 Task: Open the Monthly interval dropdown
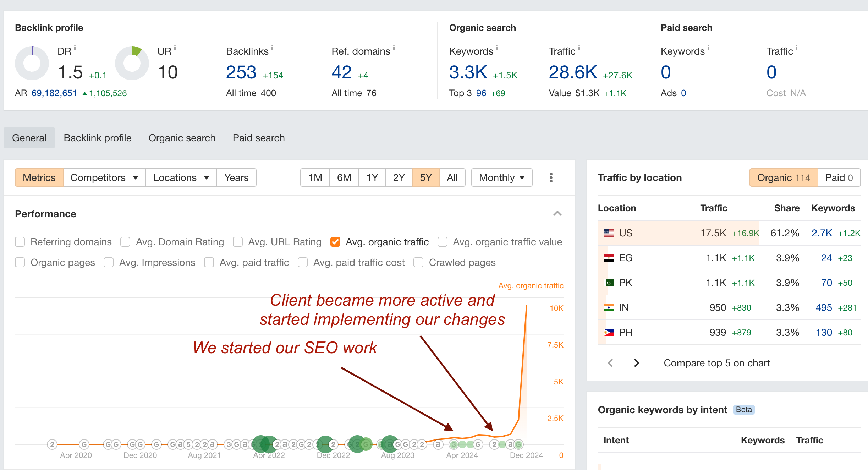pyautogui.click(x=502, y=177)
